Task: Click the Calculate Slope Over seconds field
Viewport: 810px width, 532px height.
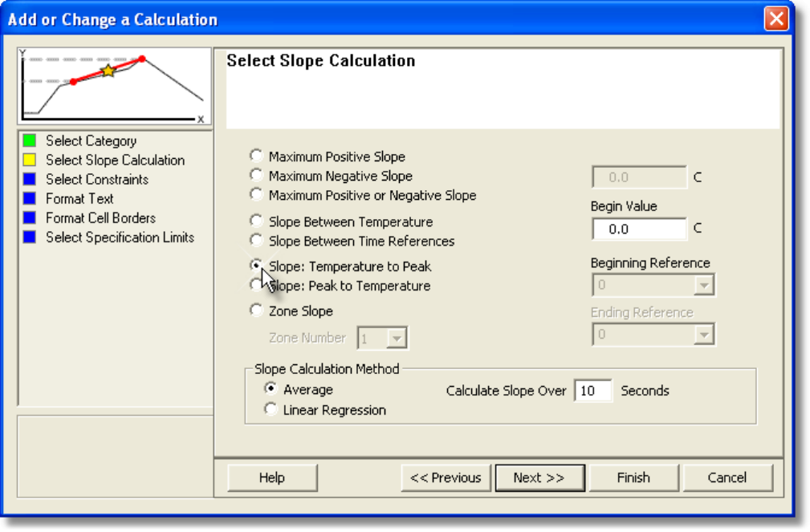Action: pos(592,392)
